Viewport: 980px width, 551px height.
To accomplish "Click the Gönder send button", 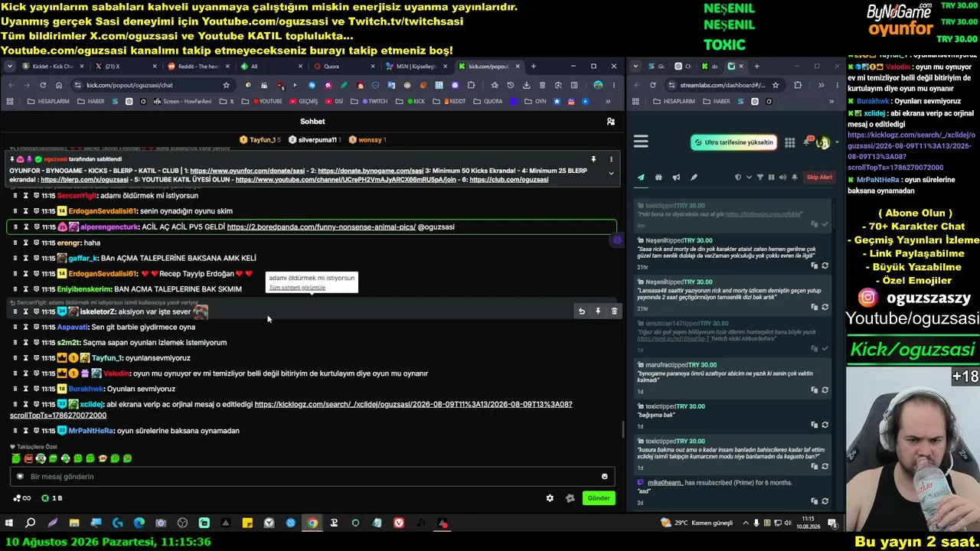I will pos(599,498).
